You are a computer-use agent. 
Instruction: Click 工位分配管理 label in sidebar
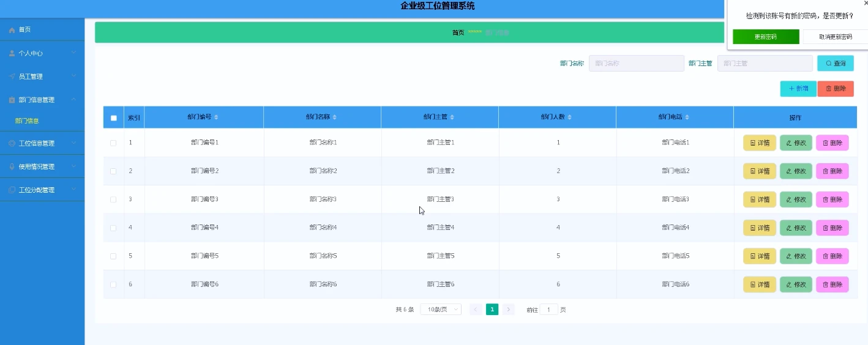(37, 190)
